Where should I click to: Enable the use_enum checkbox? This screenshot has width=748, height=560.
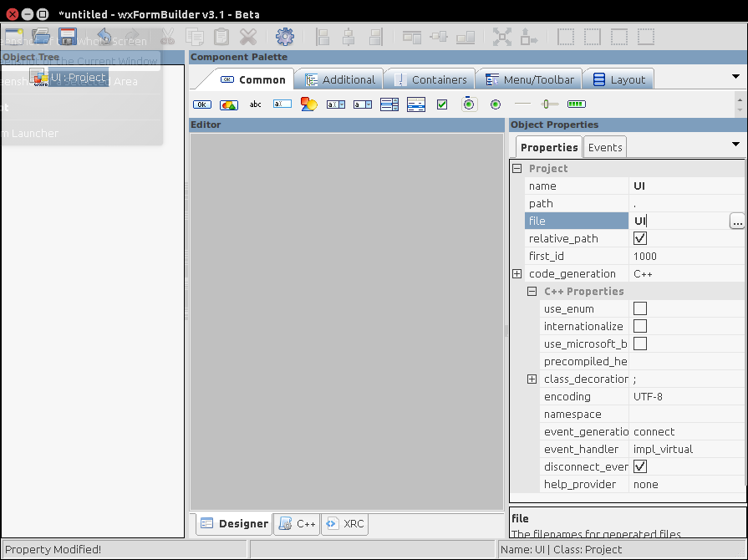click(639, 308)
